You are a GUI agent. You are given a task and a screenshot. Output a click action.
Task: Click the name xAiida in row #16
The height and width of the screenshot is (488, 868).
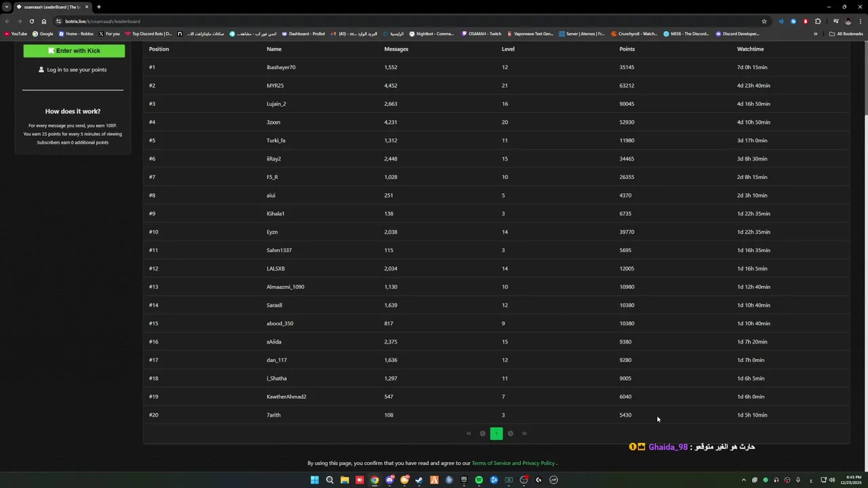click(274, 342)
